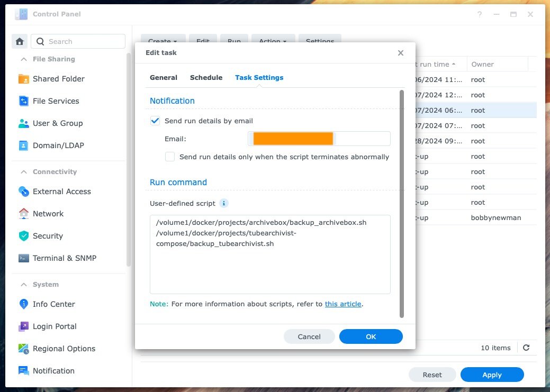Click the user-defined script info icon
The height and width of the screenshot is (392, 550).
coord(224,203)
